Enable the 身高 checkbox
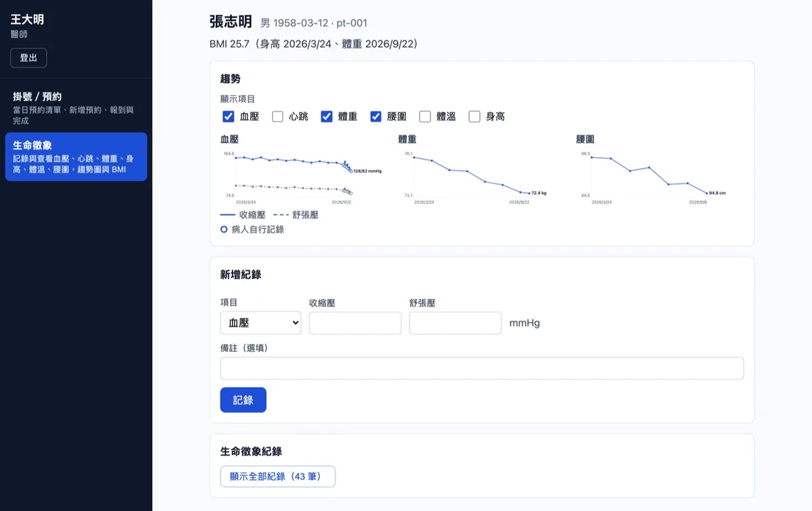 474,116
